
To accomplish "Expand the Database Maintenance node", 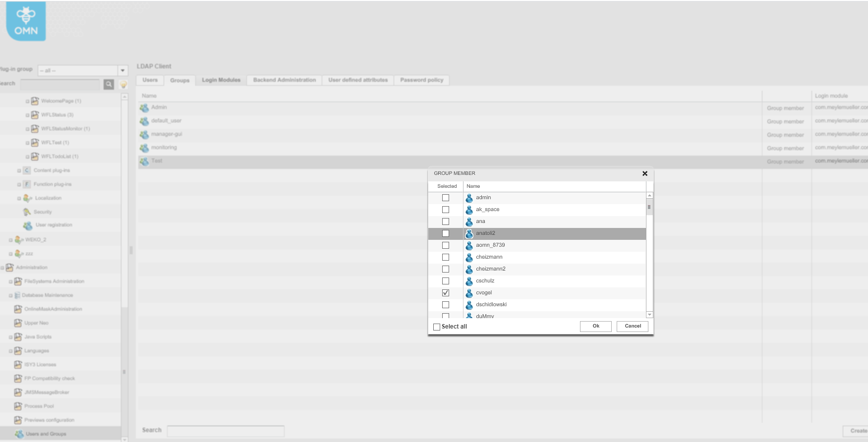I will coord(10,296).
